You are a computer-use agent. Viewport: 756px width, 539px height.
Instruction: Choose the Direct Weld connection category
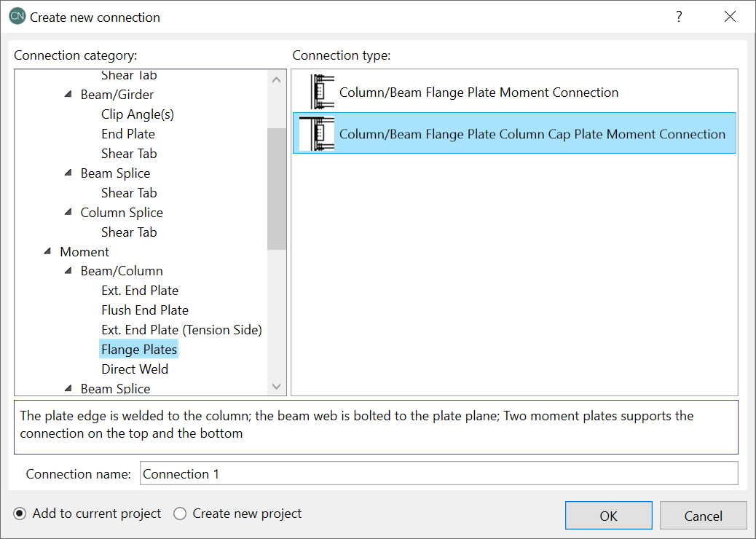click(x=135, y=369)
